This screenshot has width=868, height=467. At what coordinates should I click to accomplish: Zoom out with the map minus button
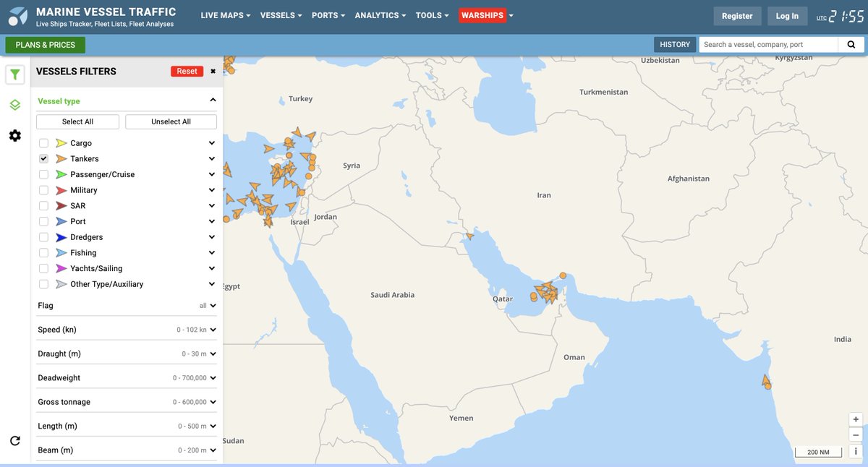(x=856, y=435)
